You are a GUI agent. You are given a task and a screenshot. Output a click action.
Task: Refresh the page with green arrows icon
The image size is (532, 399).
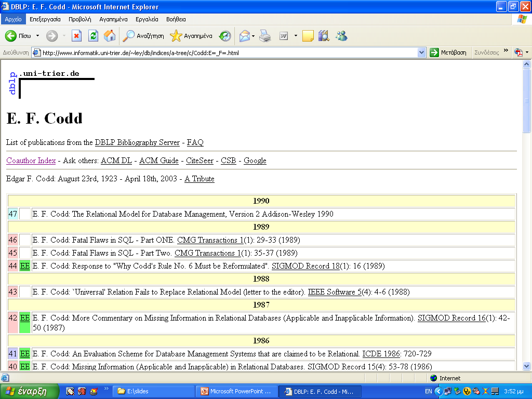94,36
